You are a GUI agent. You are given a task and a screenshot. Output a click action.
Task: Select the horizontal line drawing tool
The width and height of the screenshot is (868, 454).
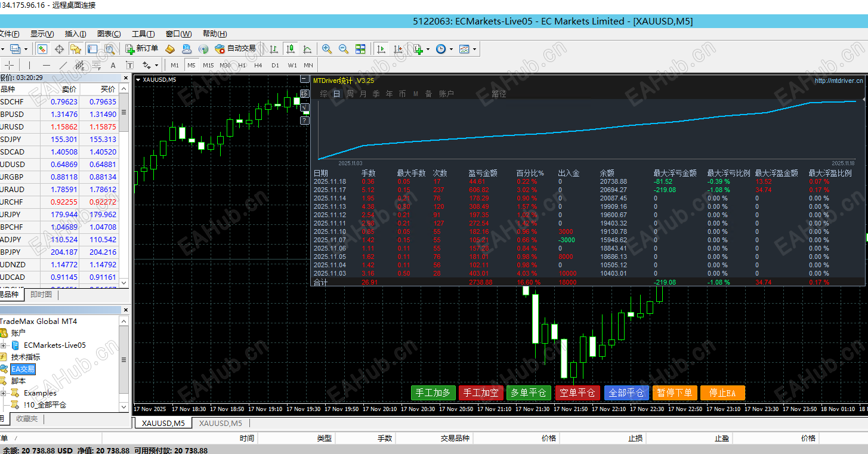point(46,65)
